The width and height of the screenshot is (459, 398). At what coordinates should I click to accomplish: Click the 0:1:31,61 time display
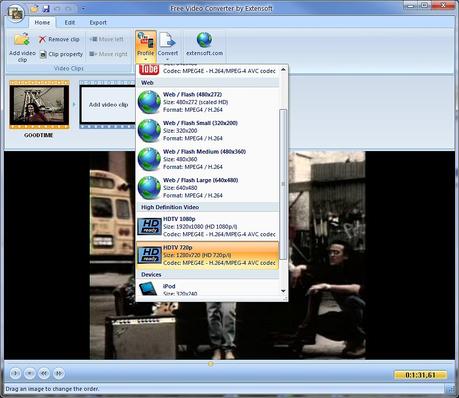pyautogui.click(x=421, y=375)
